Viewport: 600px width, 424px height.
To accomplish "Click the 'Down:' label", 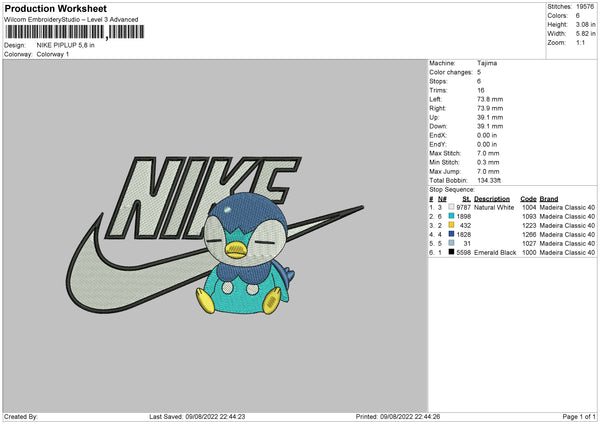I will [438, 126].
